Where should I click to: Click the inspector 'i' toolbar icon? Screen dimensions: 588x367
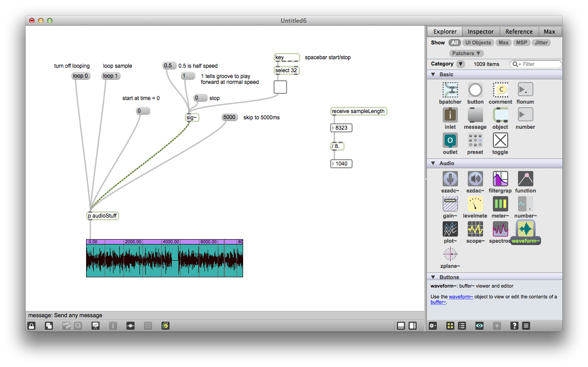click(x=113, y=326)
